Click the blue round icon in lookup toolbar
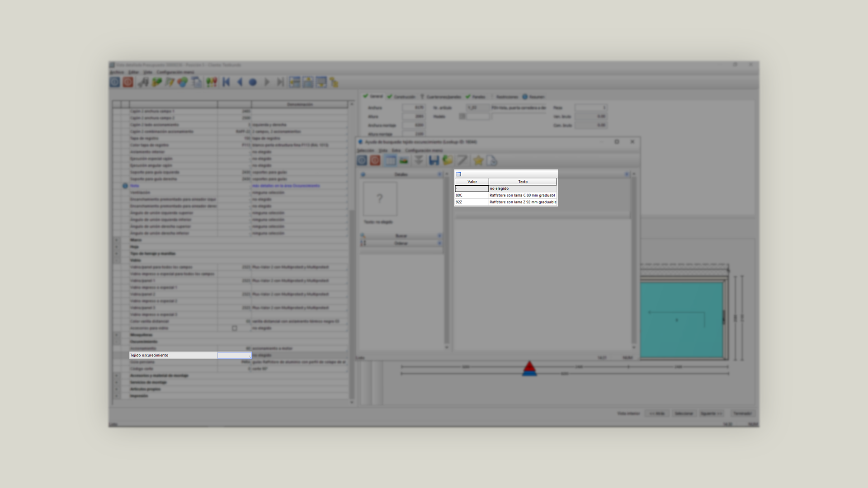The height and width of the screenshot is (488, 868). click(x=362, y=160)
